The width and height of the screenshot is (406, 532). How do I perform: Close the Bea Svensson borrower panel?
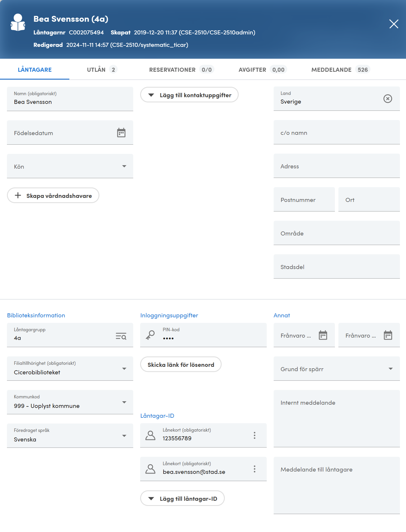point(394,24)
